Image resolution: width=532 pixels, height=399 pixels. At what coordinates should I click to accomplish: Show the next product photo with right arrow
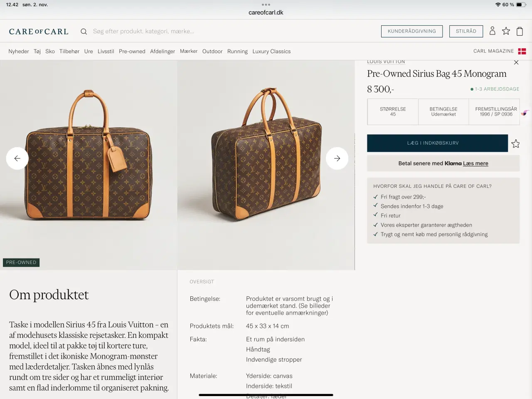point(337,158)
